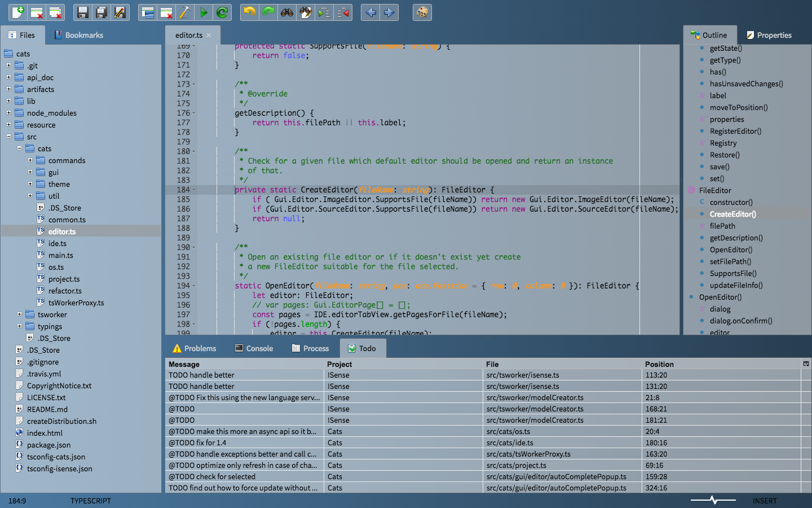812x508 pixels.
Task: Undo with the yellow arrow icon
Action: coord(250,12)
